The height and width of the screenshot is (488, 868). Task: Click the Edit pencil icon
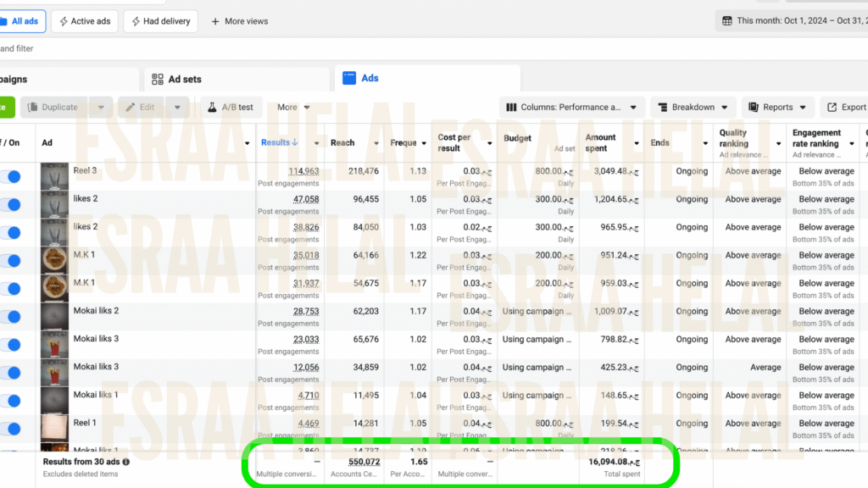pos(130,108)
